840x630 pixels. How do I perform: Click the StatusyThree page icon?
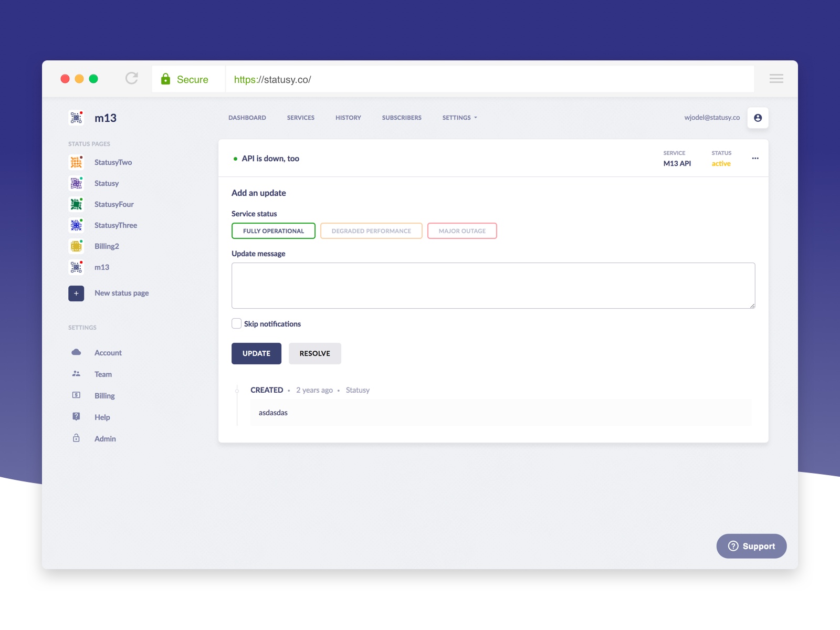[x=77, y=225]
